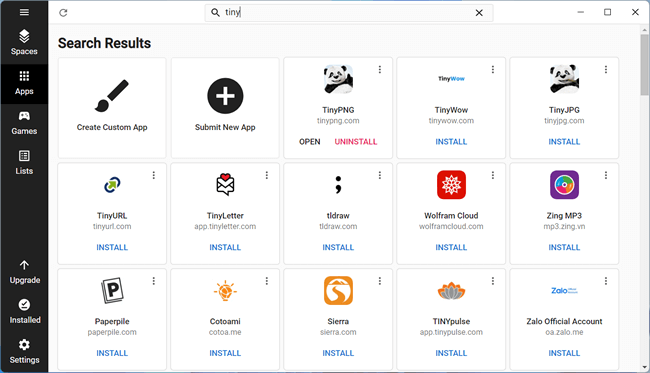Viewport: 650px width, 373px height.
Task: Click the TinyPNG panda icon
Action: [338, 79]
